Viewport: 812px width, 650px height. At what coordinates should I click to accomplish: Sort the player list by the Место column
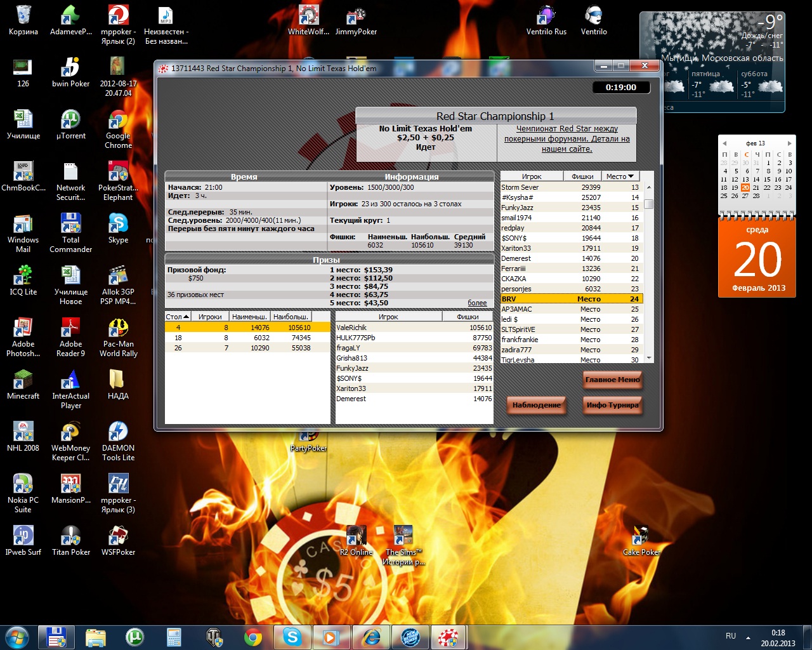point(619,176)
